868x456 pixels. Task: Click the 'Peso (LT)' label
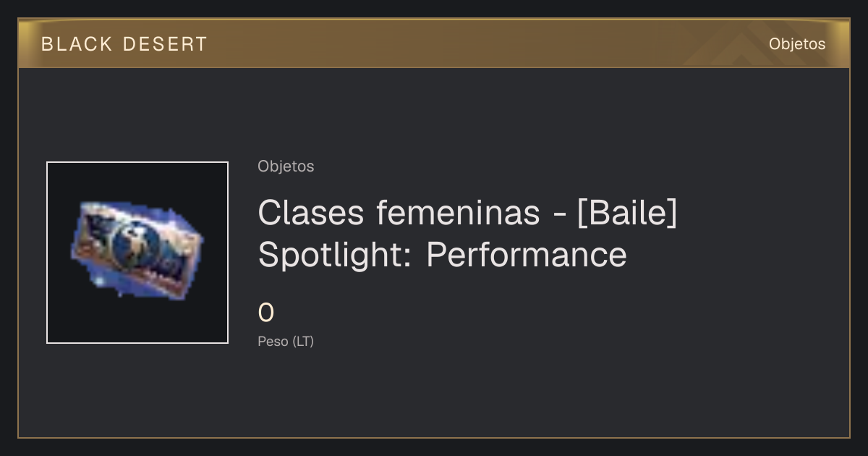(x=286, y=342)
